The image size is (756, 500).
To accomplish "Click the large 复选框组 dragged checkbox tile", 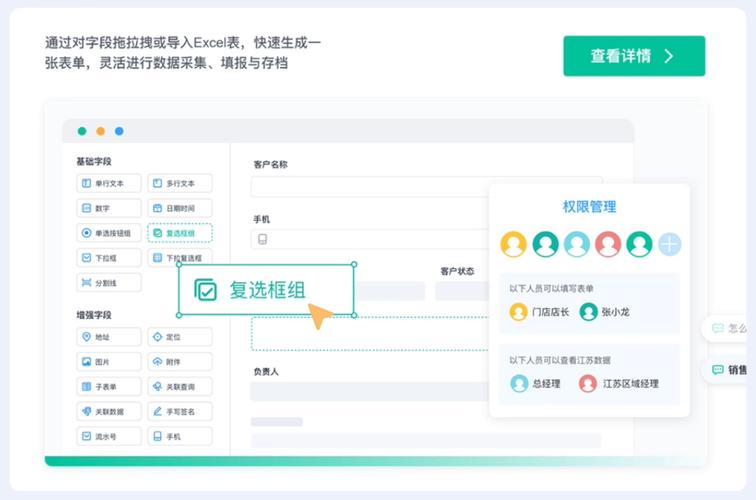I will (x=266, y=290).
